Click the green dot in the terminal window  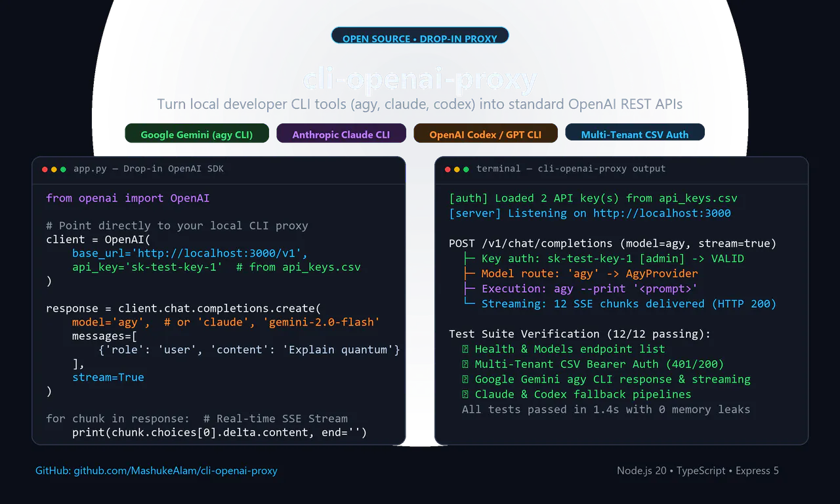pyautogui.click(x=466, y=169)
